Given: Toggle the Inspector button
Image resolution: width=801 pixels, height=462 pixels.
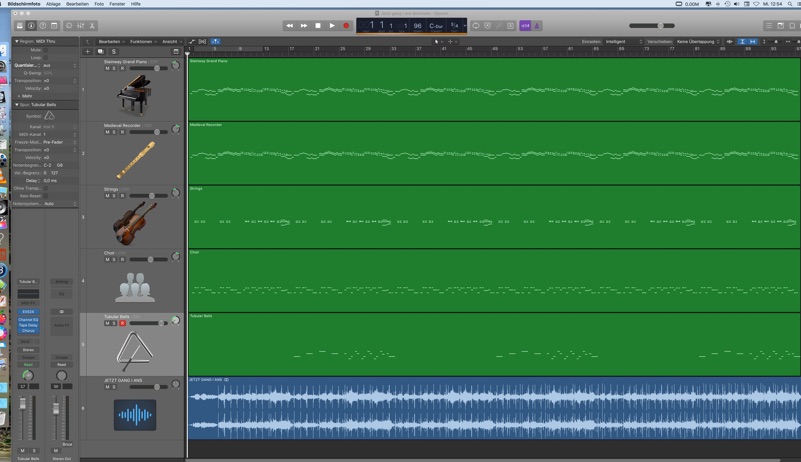Looking at the screenshot, I should (x=31, y=26).
